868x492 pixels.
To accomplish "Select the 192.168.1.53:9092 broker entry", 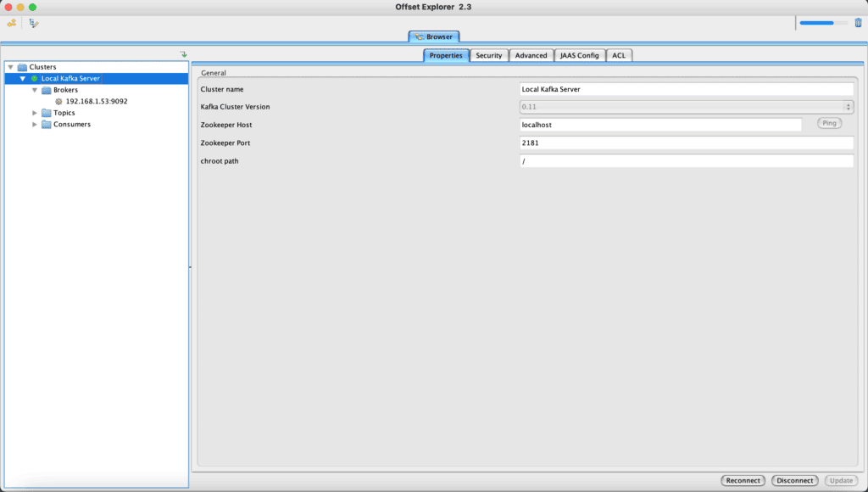I will (97, 102).
